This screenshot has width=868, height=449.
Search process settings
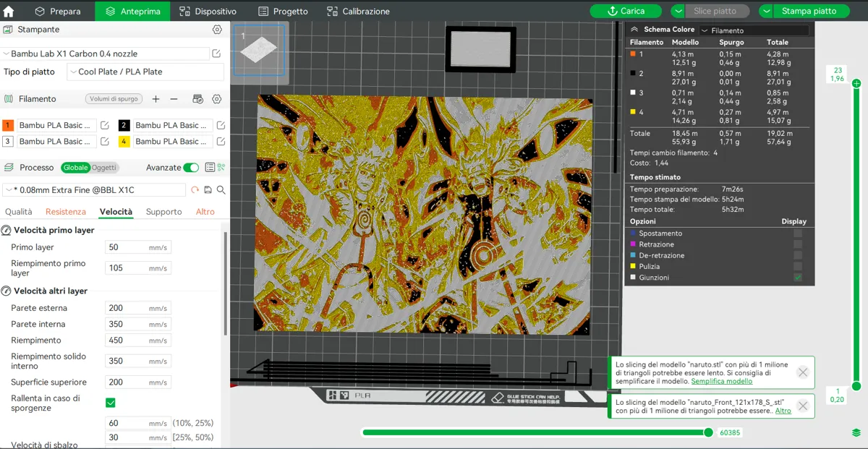click(x=221, y=189)
